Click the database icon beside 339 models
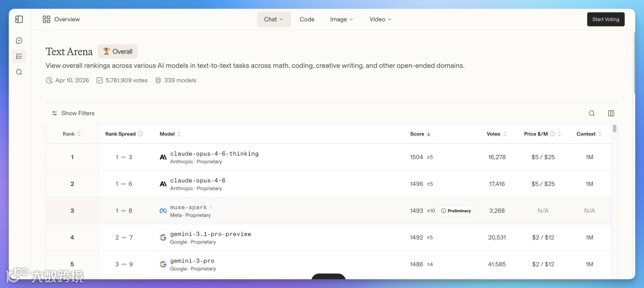644x288 pixels. click(157, 80)
